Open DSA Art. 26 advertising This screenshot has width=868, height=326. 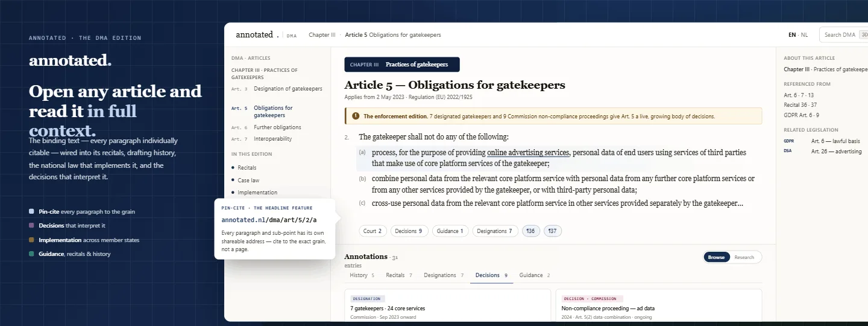coord(823,152)
